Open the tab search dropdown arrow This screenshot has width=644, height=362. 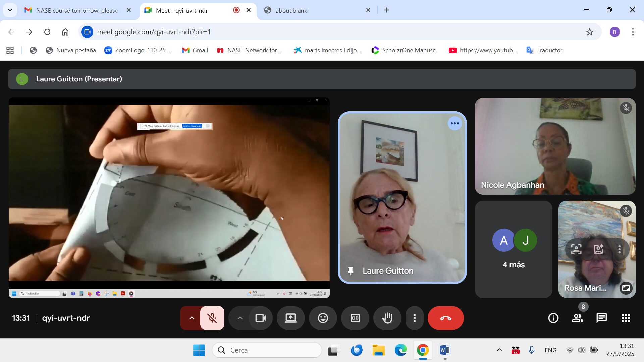[x=10, y=10]
